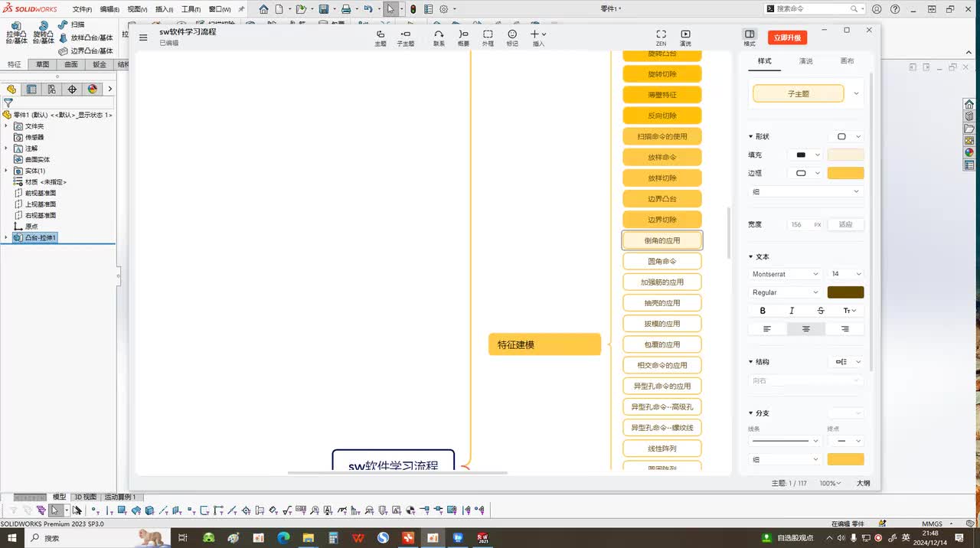The width and height of the screenshot is (980, 548).
Task: Align text left
Action: pyautogui.click(x=767, y=328)
